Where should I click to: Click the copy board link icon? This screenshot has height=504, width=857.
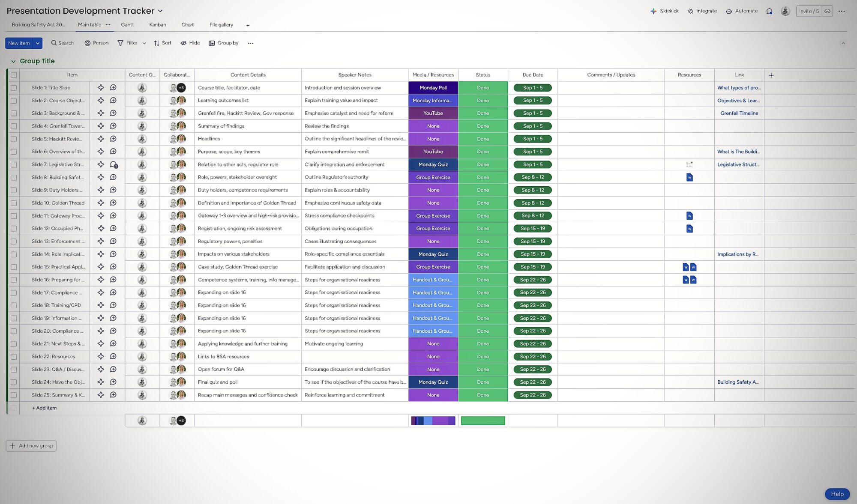(827, 11)
